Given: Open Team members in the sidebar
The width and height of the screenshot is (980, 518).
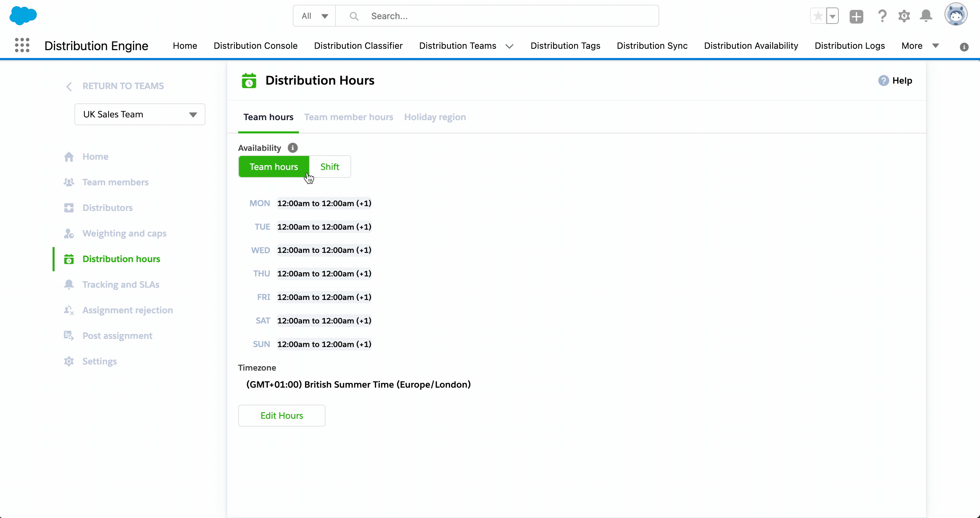Looking at the screenshot, I should pos(115,182).
